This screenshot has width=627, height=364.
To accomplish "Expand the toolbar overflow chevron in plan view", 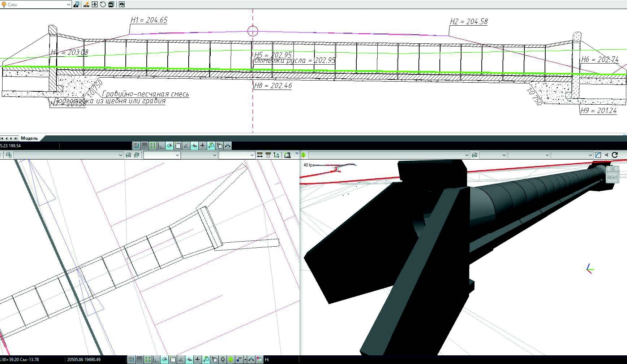I will point(297,153).
